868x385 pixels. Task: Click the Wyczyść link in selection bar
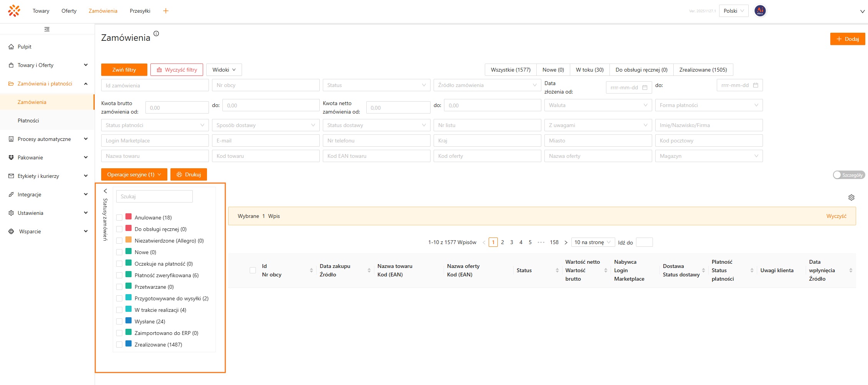tap(836, 216)
